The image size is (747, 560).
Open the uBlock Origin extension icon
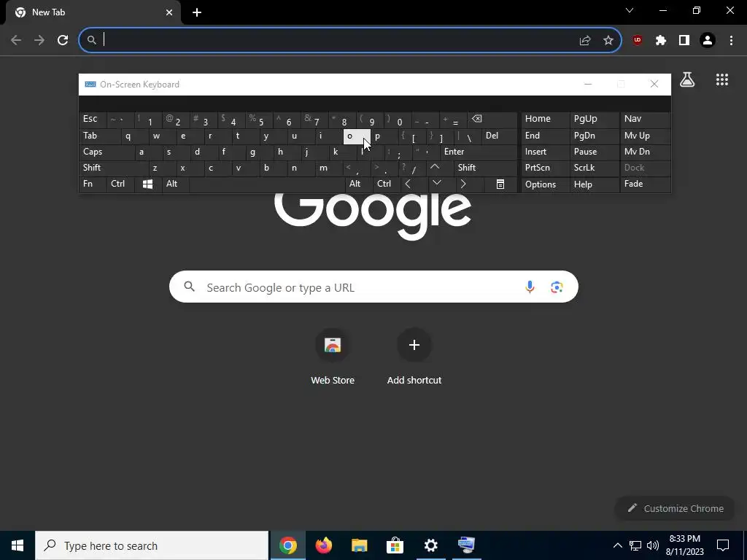[638, 41]
